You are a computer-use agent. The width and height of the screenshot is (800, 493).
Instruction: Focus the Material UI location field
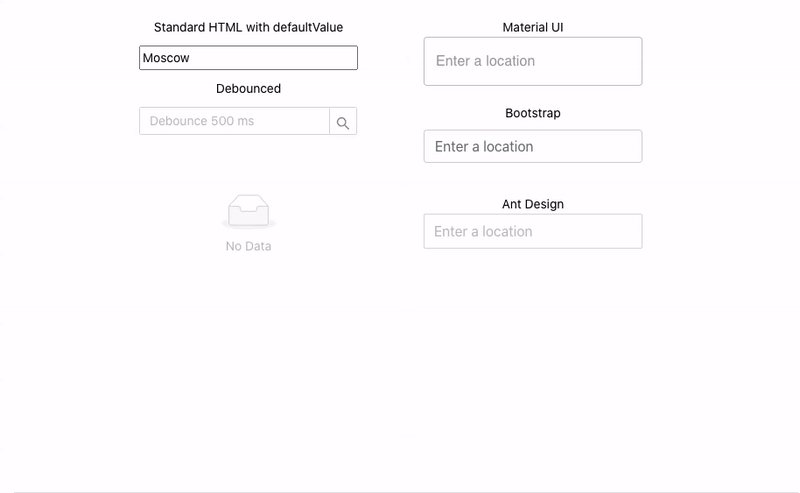coord(533,61)
